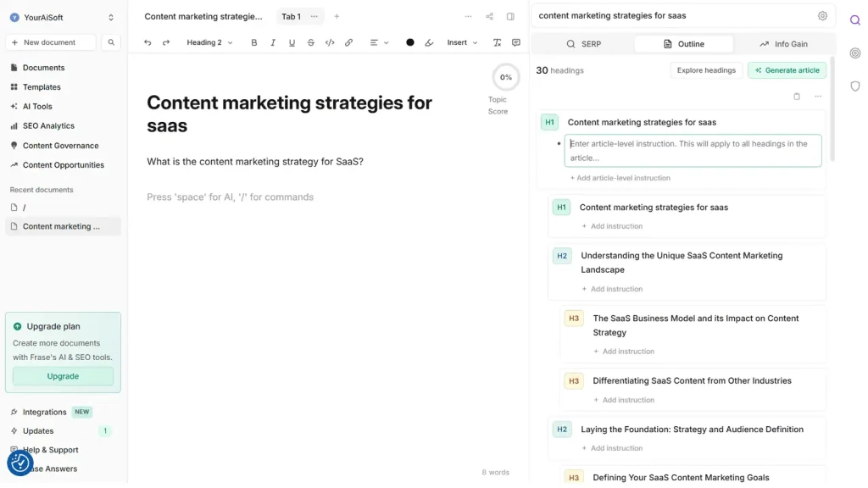Toggle underline formatting
Image resolution: width=868 pixels, height=488 pixels.
pyautogui.click(x=292, y=42)
